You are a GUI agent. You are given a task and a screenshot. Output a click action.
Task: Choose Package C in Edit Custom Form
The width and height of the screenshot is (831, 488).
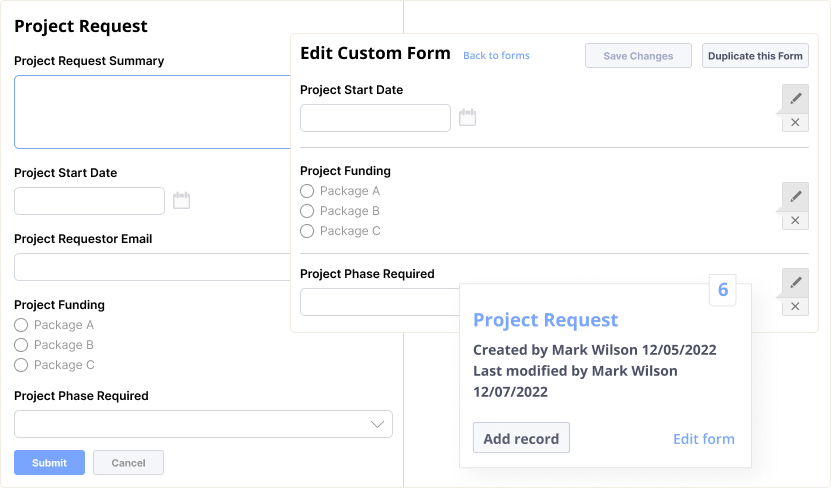pyautogui.click(x=308, y=231)
